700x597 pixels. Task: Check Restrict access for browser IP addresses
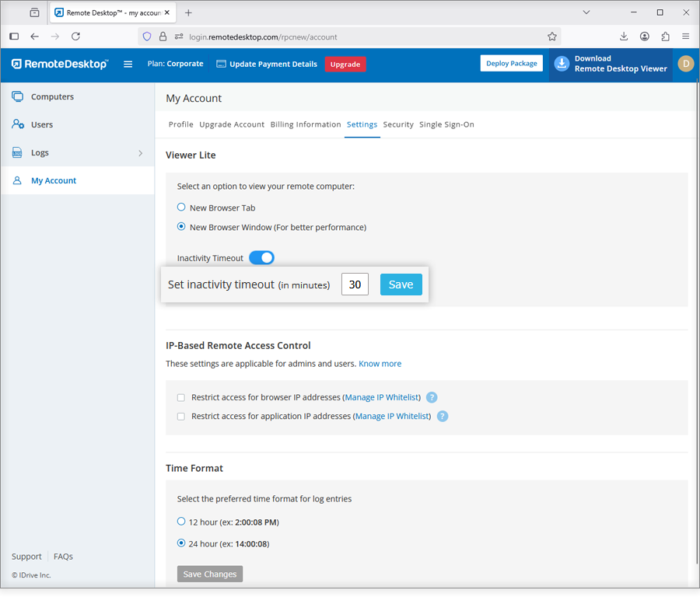181,397
